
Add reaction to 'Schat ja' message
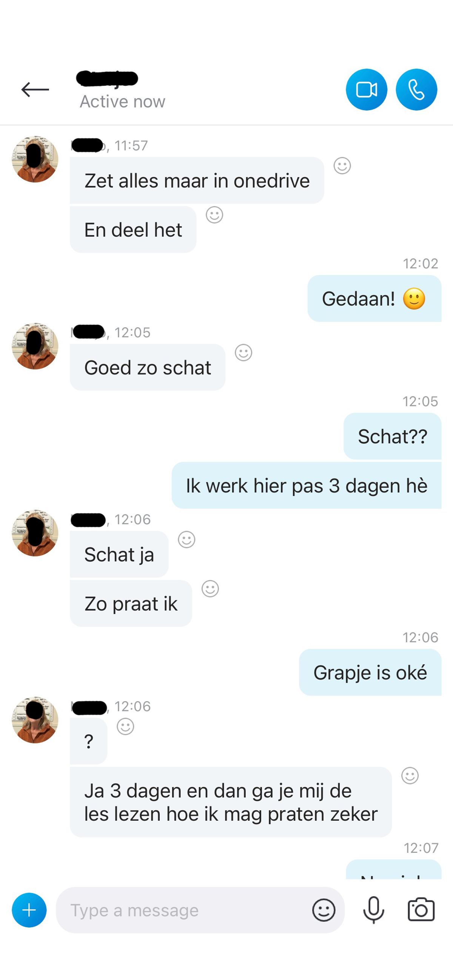186,540
